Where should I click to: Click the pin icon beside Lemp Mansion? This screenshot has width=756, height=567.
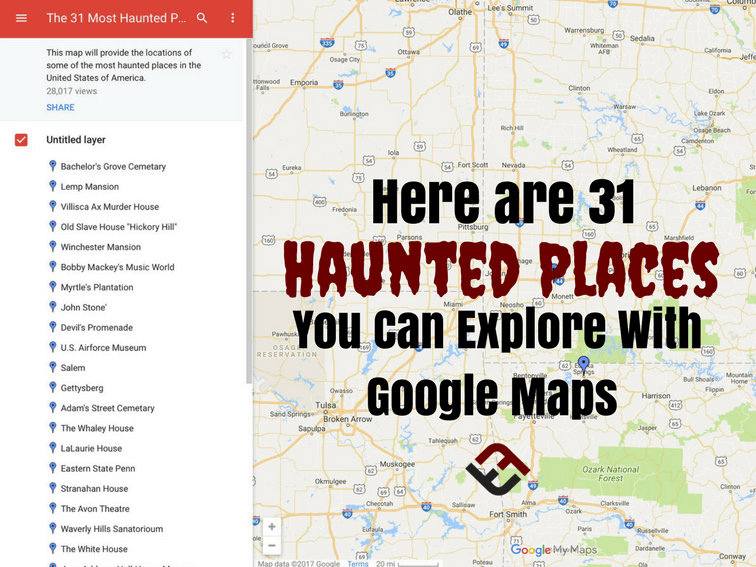pyautogui.click(x=53, y=186)
